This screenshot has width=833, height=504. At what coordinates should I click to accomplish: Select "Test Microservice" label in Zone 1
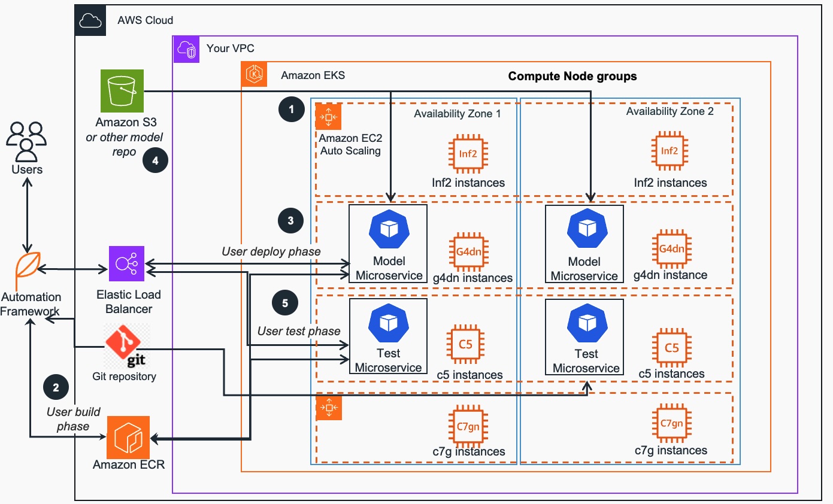tap(389, 360)
